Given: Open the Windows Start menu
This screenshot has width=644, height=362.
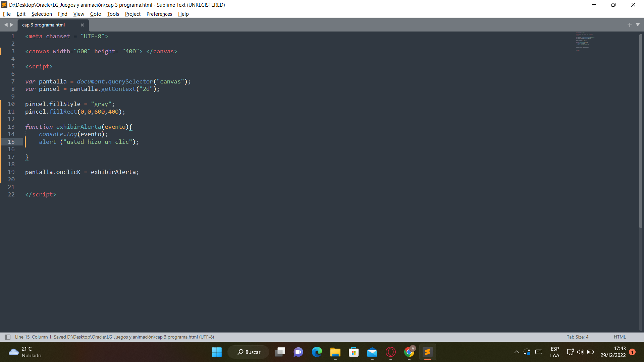Looking at the screenshot, I should [217, 352].
